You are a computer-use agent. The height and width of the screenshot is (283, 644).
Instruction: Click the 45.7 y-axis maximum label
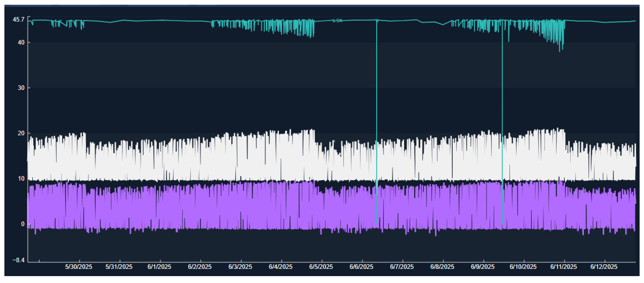pyautogui.click(x=19, y=19)
